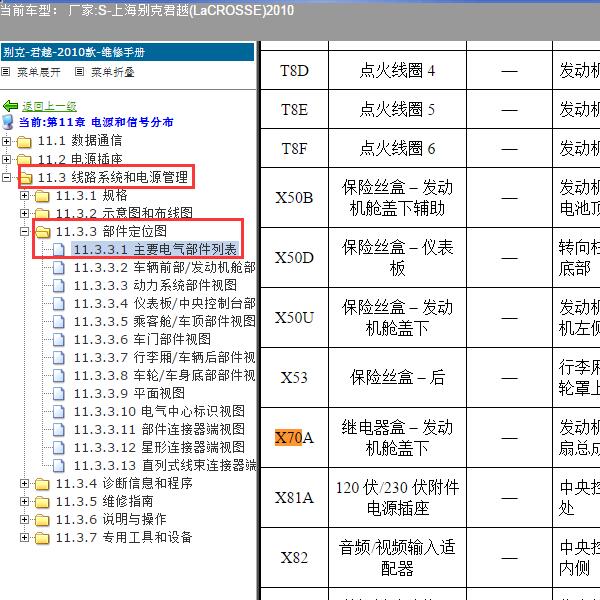This screenshot has width=600, height=600.
Task: Click the page icon for 11.3.3.3 动力系统部件视图
Action: (59, 285)
